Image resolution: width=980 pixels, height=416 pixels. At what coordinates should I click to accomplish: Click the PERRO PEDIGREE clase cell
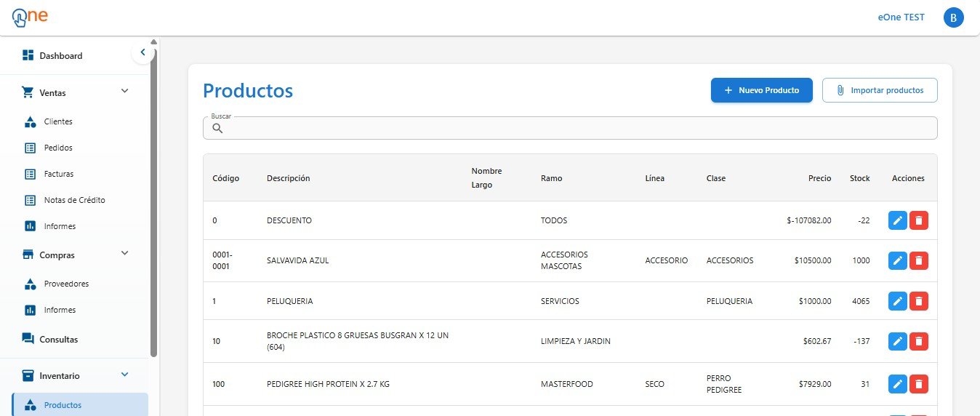tap(724, 384)
